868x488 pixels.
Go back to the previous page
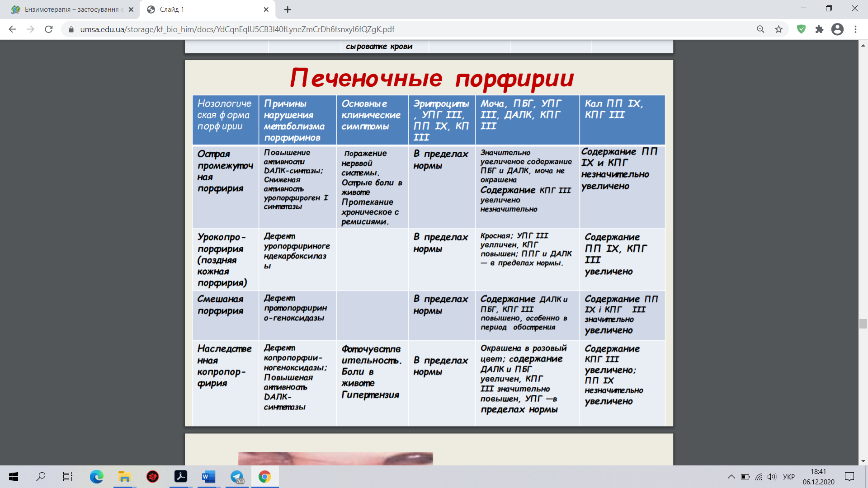pos(12,29)
